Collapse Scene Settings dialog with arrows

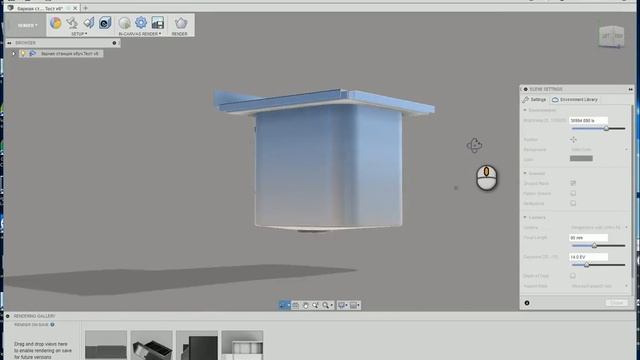pos(630,89)
